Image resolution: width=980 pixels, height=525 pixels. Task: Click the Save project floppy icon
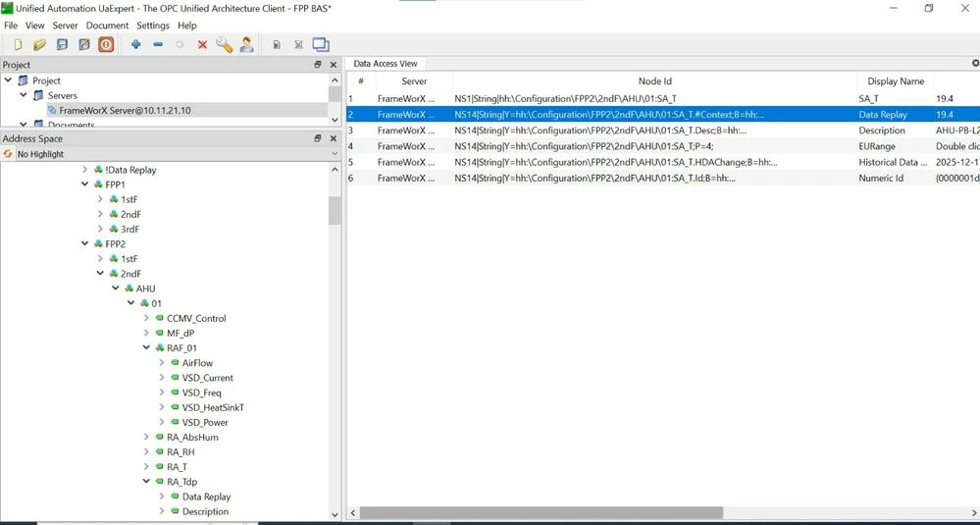[62, 44]
